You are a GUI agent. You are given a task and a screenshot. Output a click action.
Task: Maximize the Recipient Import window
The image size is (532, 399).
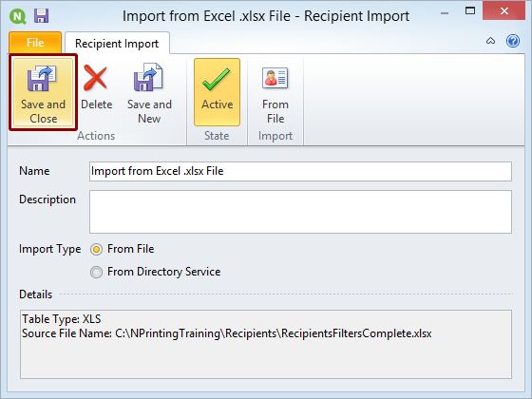click(x=470, y=10)
